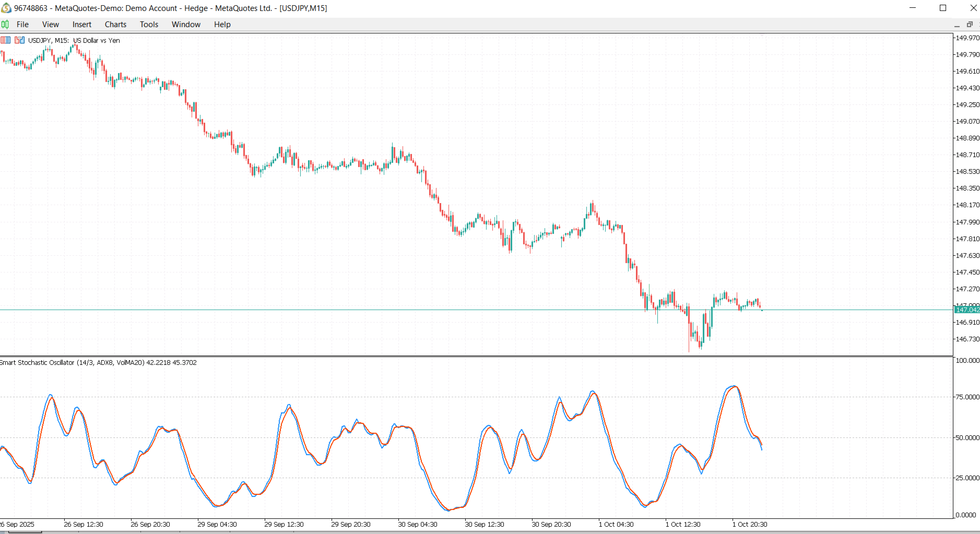Minimize the MetaTrader main window
The height and width of the screenshot is (534, 980).
click(913, 8)
